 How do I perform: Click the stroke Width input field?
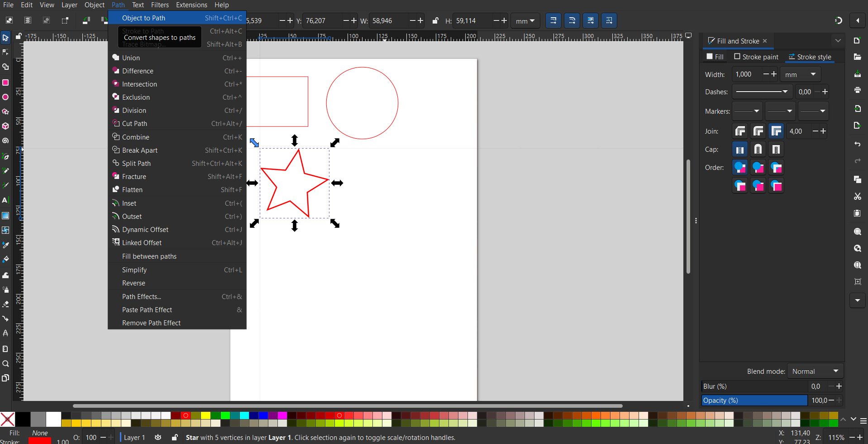[x=747, y=74]
